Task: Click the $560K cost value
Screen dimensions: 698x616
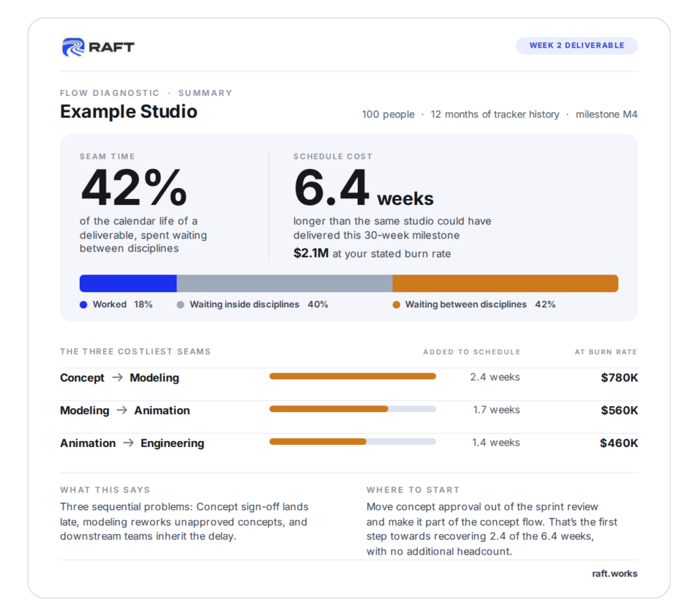Action: click(619, 410)
